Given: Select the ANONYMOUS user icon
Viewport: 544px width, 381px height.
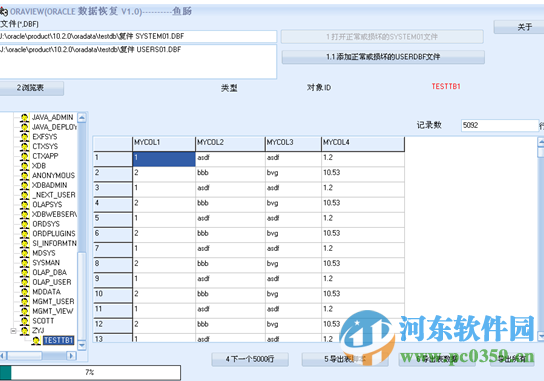Looking at the screenshot, I should (24, 176).
